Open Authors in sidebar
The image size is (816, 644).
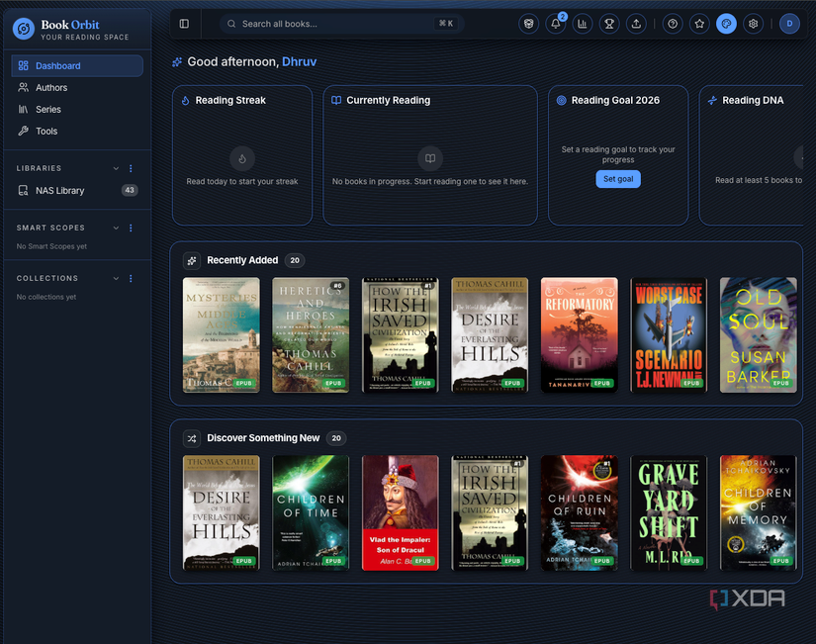77,87
